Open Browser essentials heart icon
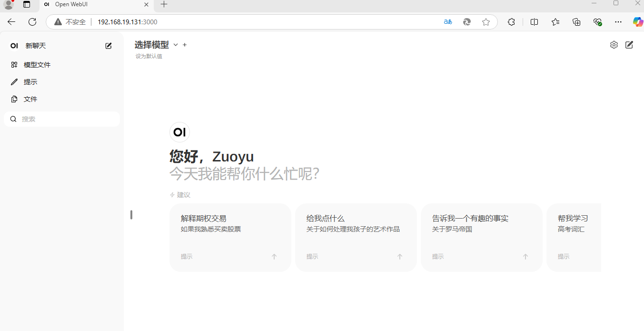 click(x=598, y=22)
